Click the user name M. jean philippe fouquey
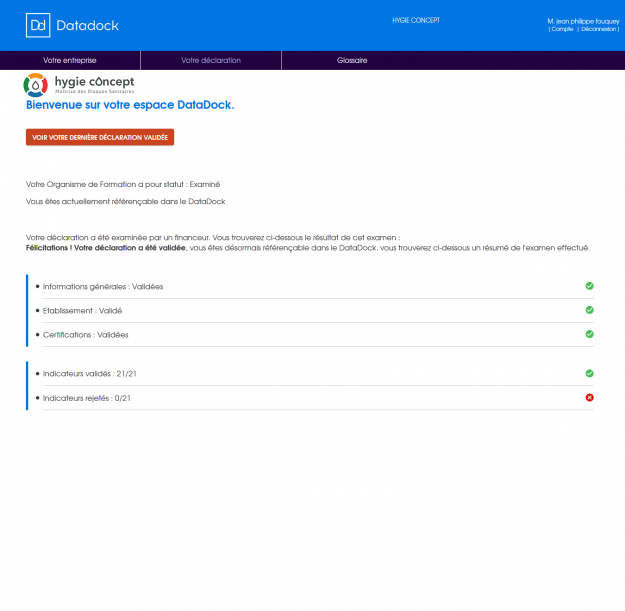The height and width of the screenshot is (611, 625). point(583,21)
